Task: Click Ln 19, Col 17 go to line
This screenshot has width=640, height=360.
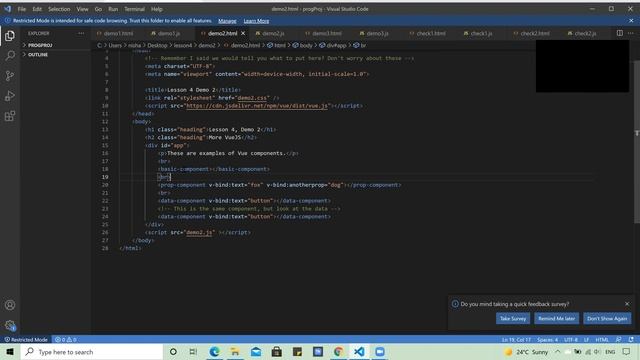Action: 516,340
